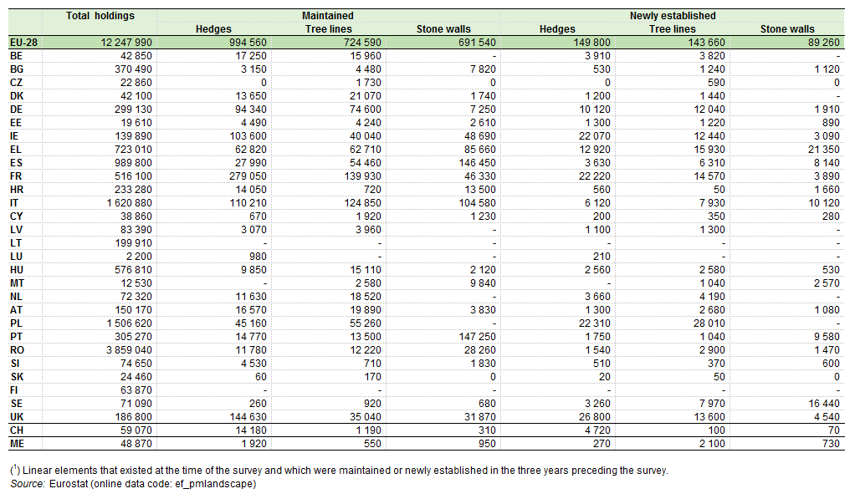Click the Tree lines header under Maintained
855x504 pixels.
(328, 29)
